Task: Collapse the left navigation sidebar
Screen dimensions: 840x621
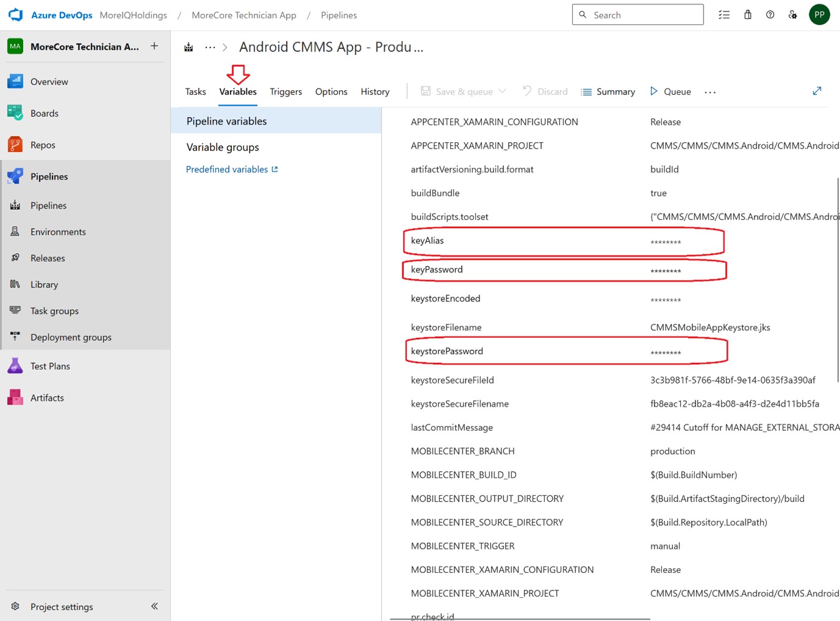Action: 154,606
